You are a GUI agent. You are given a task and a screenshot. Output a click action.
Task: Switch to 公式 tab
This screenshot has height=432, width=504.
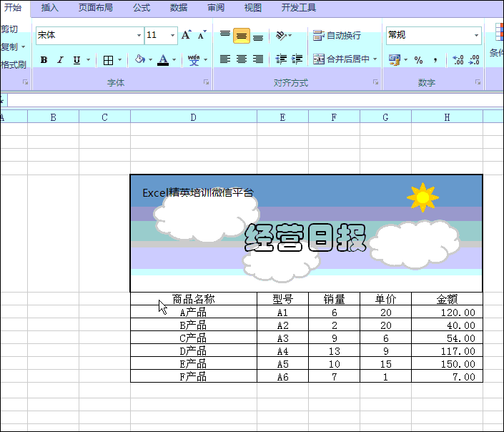pyautogui.click(x=142, y=8)
